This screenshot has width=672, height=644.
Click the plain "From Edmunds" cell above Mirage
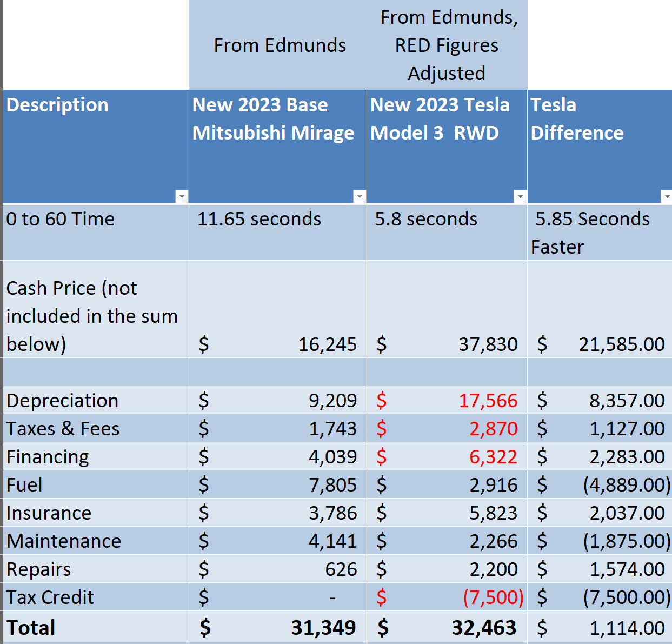point(278,45)
